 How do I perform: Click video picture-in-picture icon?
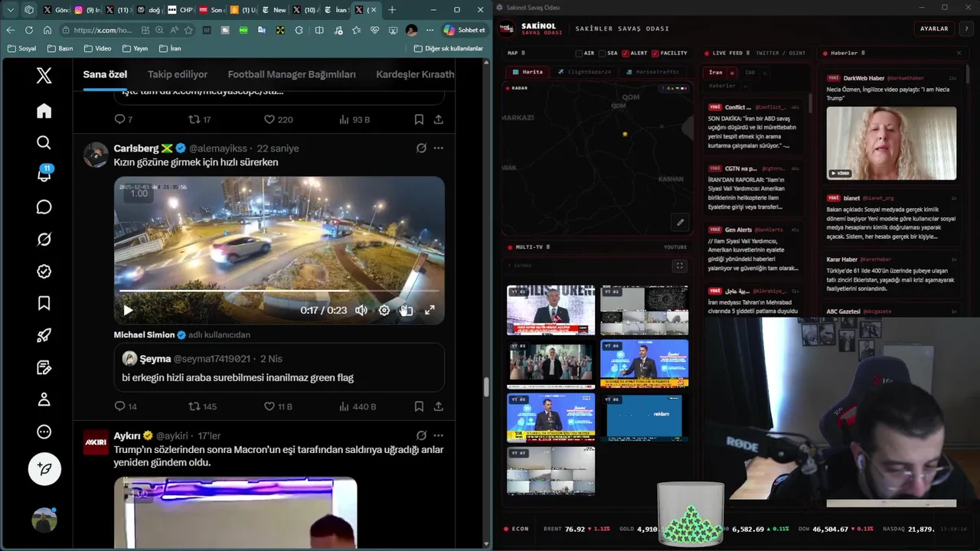pos(407,310)
